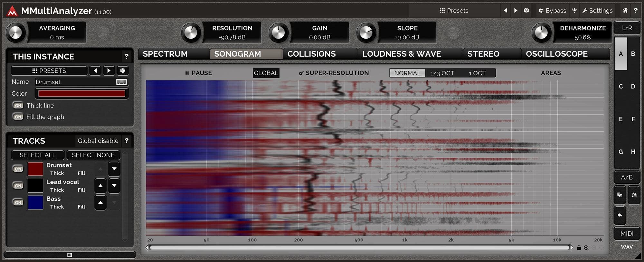
Task: Open This Instance help question mark
Action: (127, 57)
